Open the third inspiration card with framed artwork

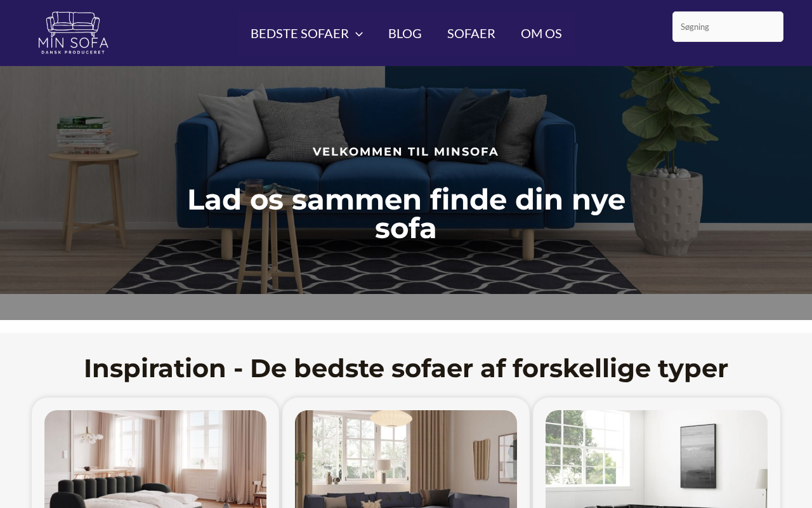click(x=657, y=459)
